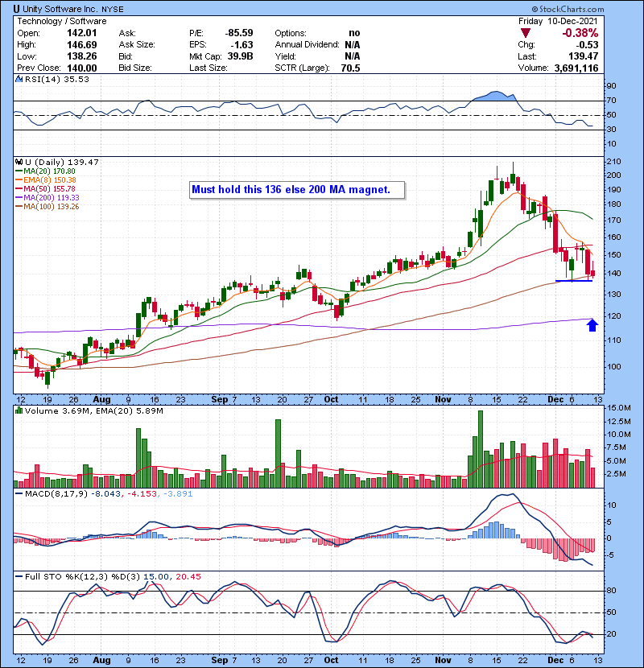This screenshot has width=644, height=668.
Task: Click the StockCharts.com copyright link
Action: coord(596,8)
